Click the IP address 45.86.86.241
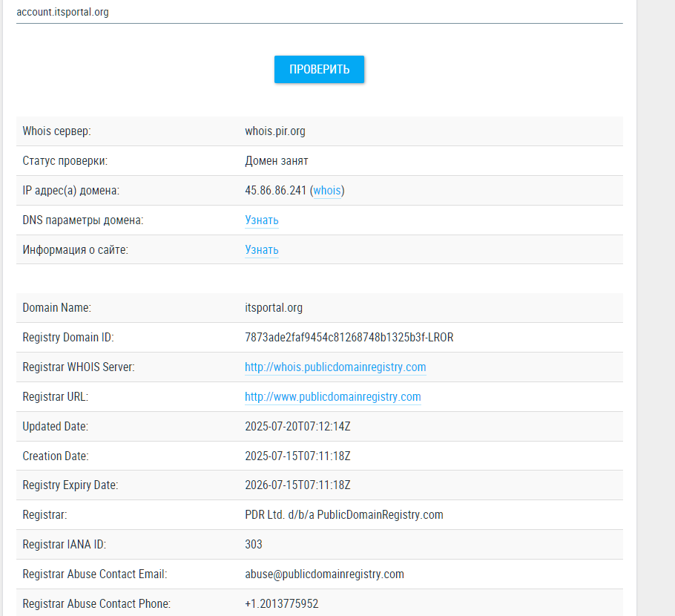This screenshot has height=616, width=675. pos(275,191)
